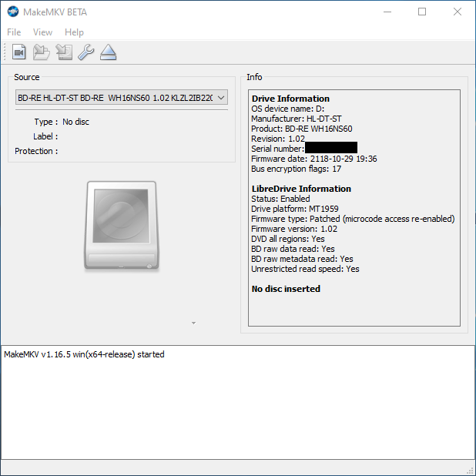Click 'OS device name: D:' line
The width and height of the screenshot is (476, 476).
[288, 109]
